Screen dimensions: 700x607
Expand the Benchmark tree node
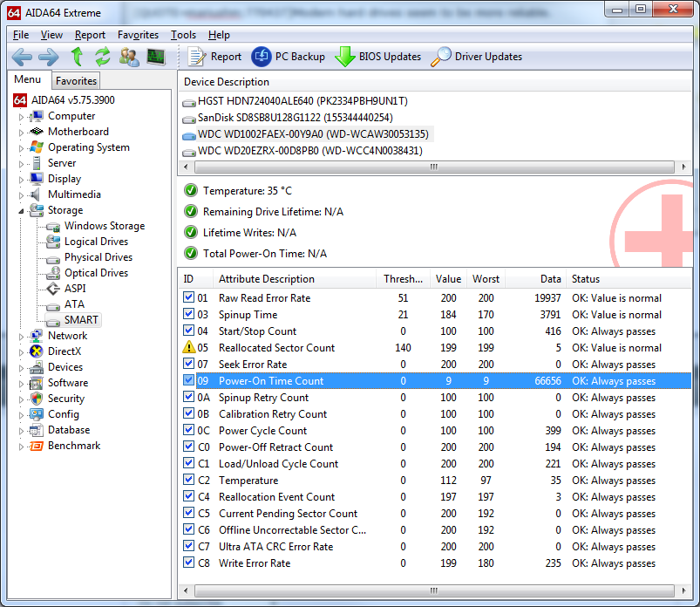(x=21, y=447)
